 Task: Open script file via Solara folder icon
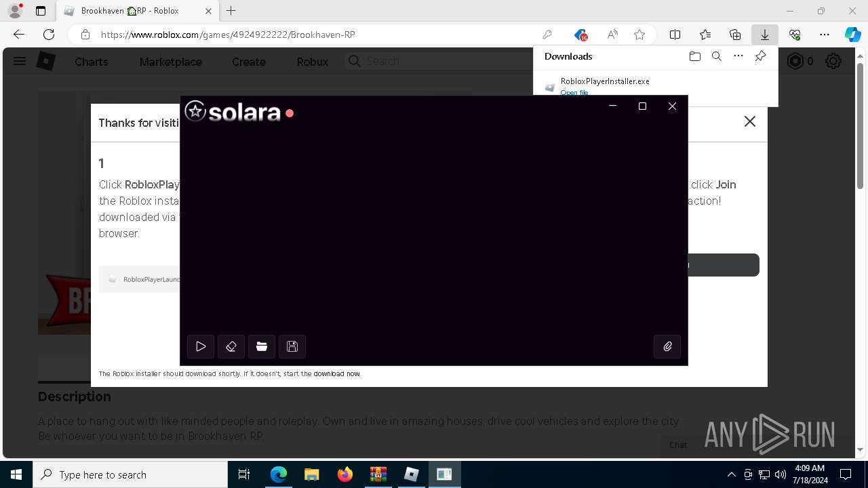coord(262,346)
